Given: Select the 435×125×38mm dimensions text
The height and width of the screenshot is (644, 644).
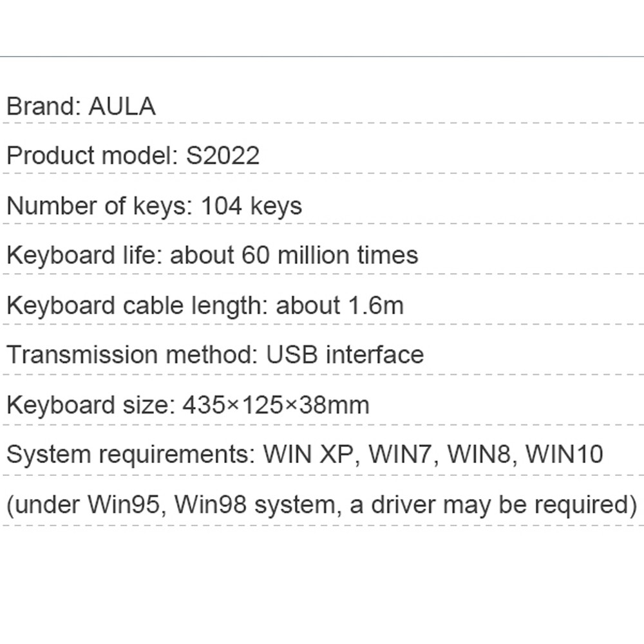Looking at the screenshot, I should point(276,405).
